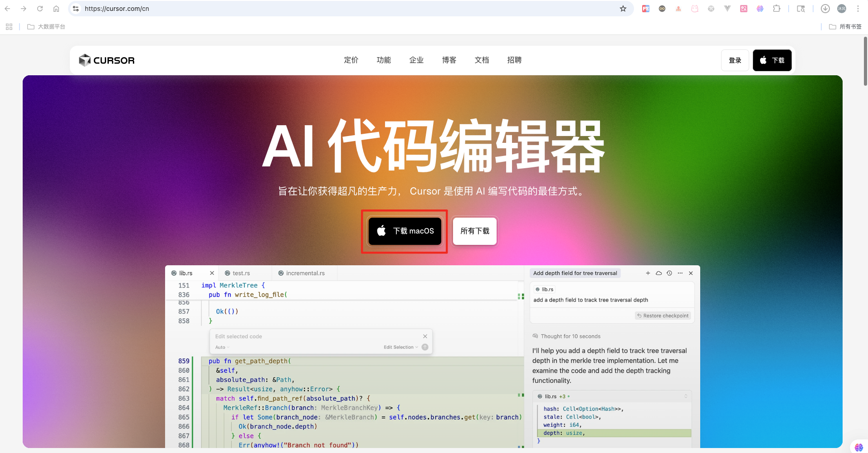Open the pink cat extension
868x453 pixels.
click(x=695, y=9)
